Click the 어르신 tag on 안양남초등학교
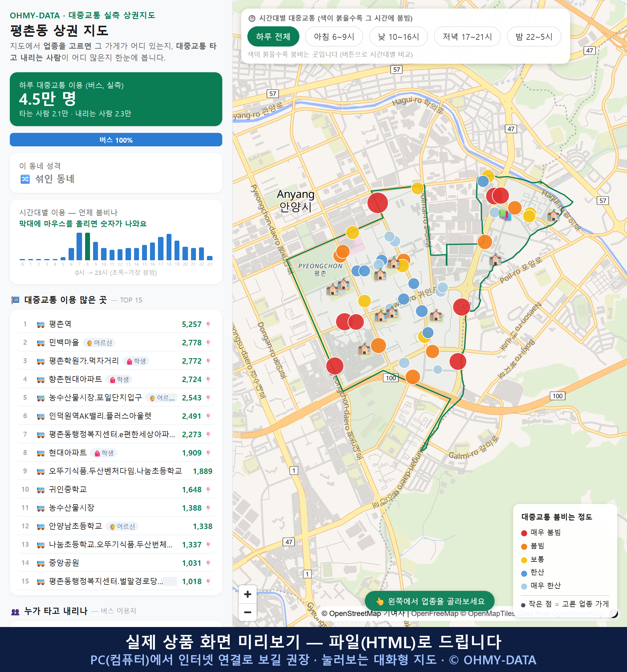 122,527
